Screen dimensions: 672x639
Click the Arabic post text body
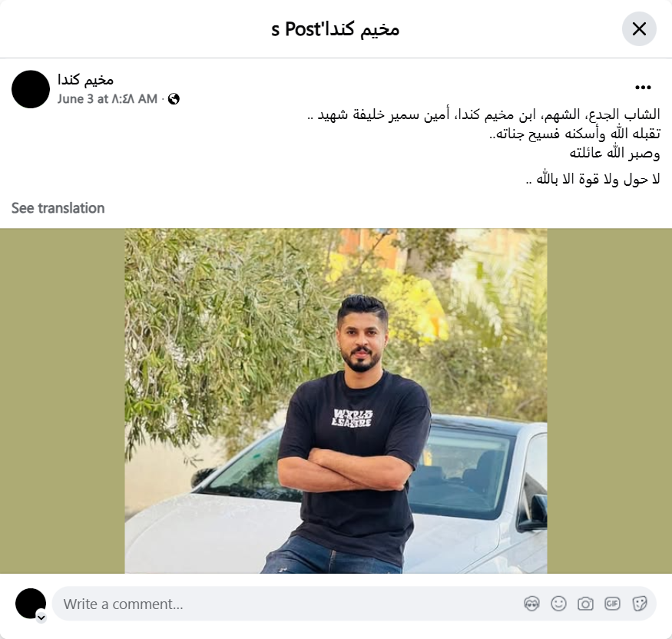pos(484,146)
